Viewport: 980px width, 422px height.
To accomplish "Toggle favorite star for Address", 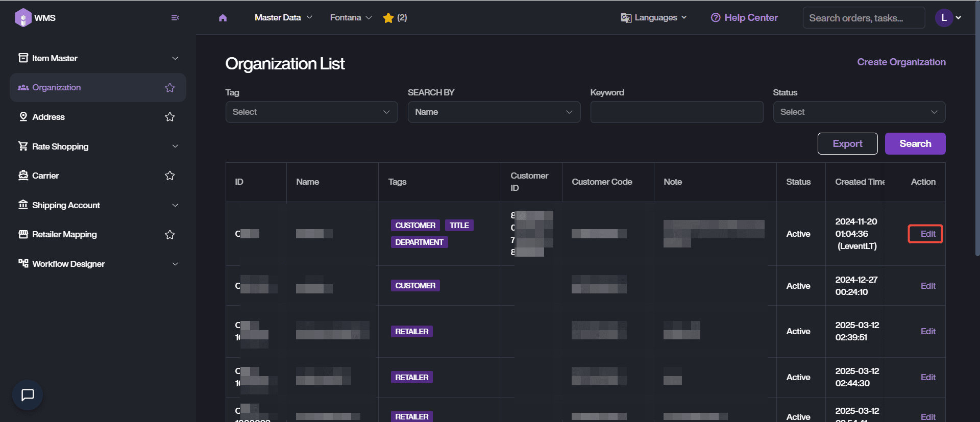I will coord(170,117).
